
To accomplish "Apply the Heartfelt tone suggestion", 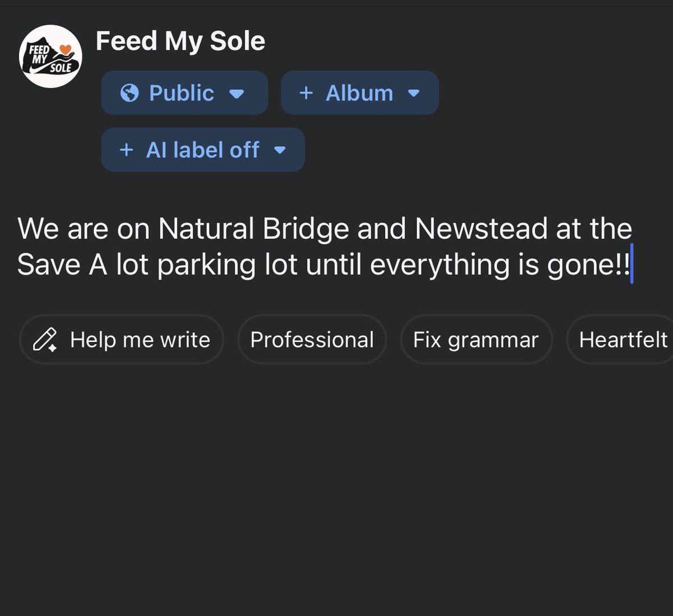I will [x=620, y=340].
